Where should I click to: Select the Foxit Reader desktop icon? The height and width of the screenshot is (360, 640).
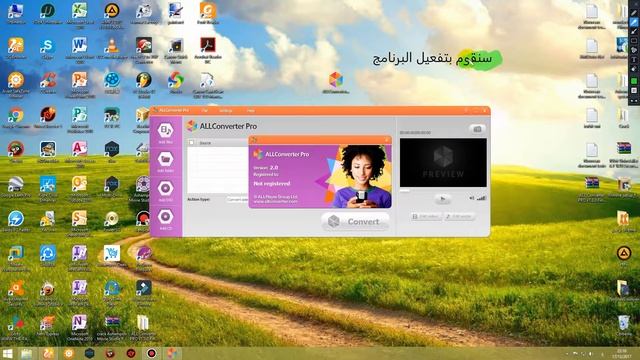click(208, 11)
